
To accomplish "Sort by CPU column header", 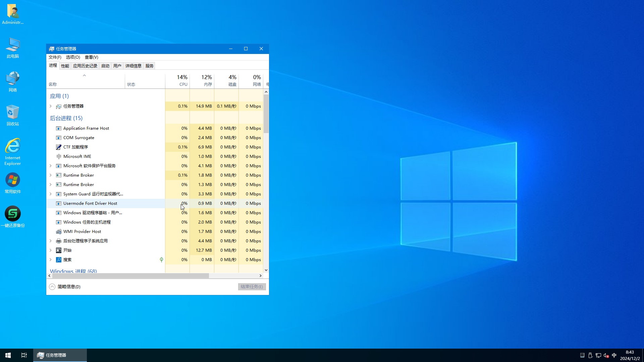I will [177, 81].
